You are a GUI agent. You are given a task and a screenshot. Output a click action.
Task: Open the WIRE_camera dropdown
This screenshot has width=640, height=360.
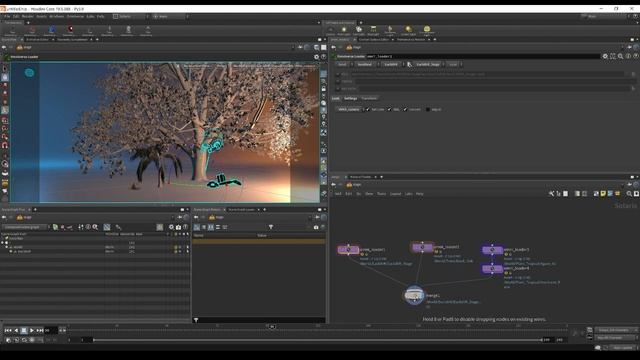click(350, 109)
